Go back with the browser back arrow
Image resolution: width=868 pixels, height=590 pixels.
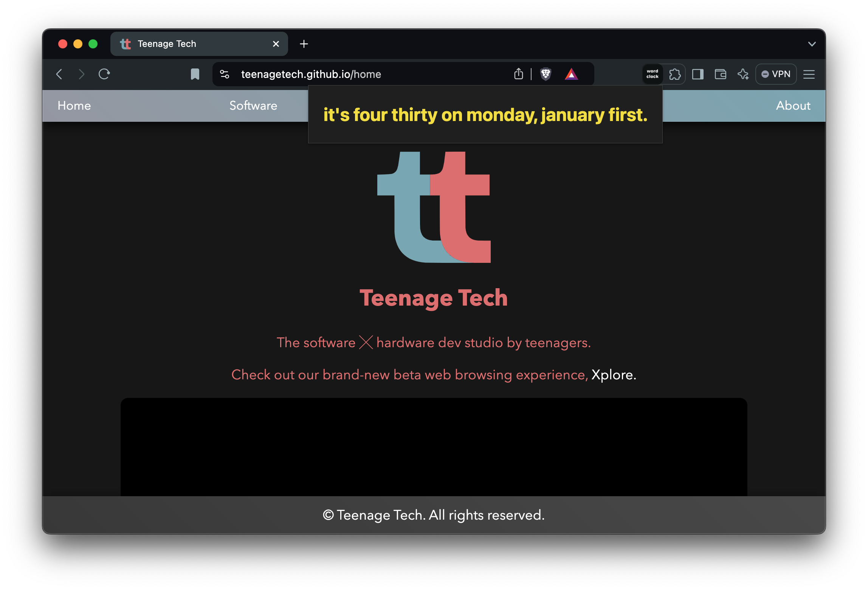[x=59, y=74]
